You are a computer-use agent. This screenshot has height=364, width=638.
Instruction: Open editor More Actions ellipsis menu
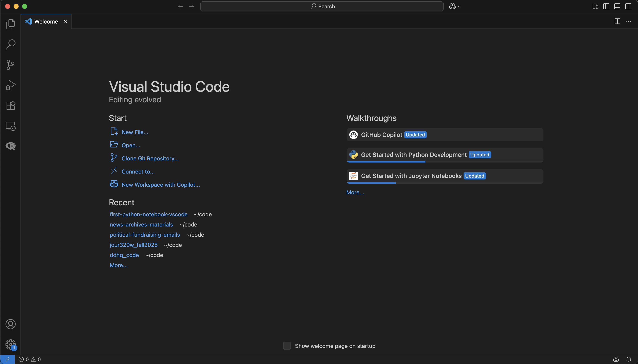pyautogui.click(x=628, y=21)
